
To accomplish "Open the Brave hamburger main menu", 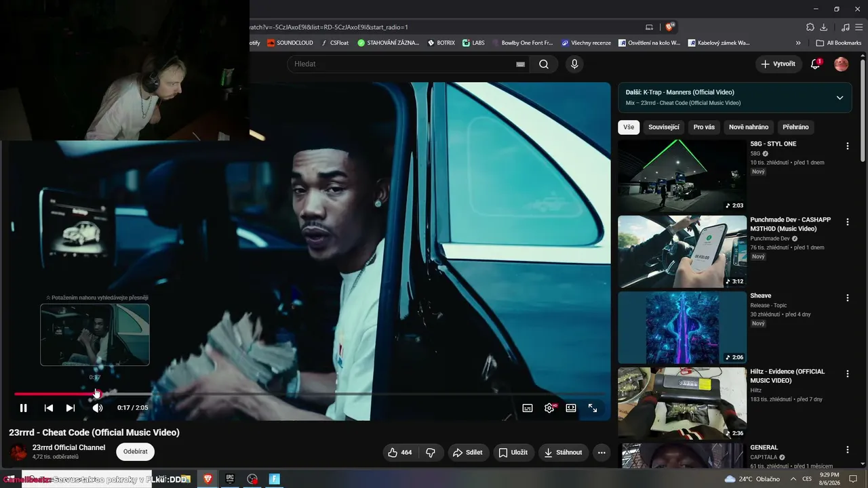I will (x=858, y=27).
